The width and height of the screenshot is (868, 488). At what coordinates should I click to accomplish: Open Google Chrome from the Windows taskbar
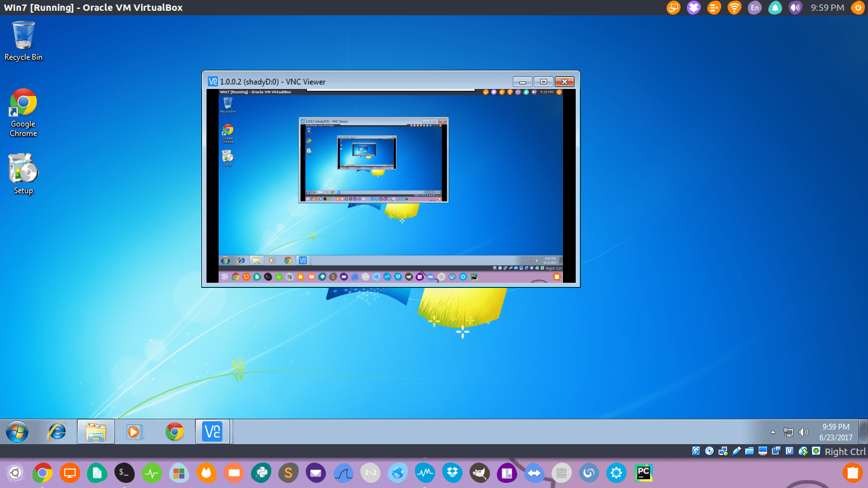coord(175,431)
